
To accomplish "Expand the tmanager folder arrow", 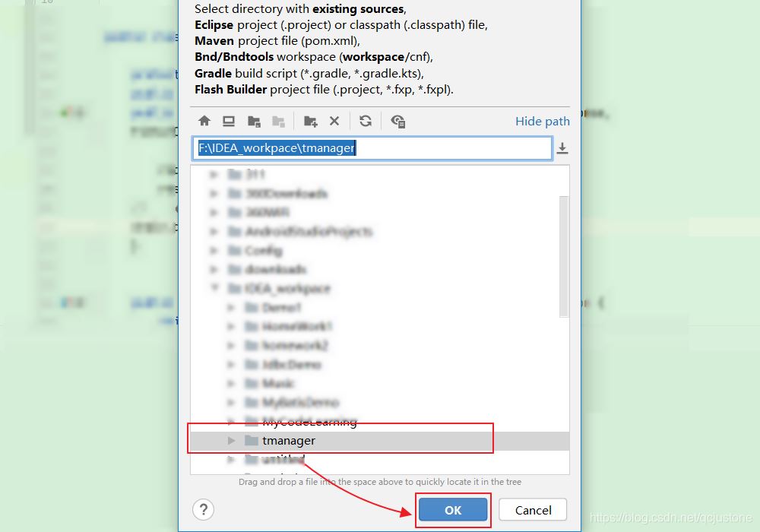I will pyautogui.click(x=232, y=441).
